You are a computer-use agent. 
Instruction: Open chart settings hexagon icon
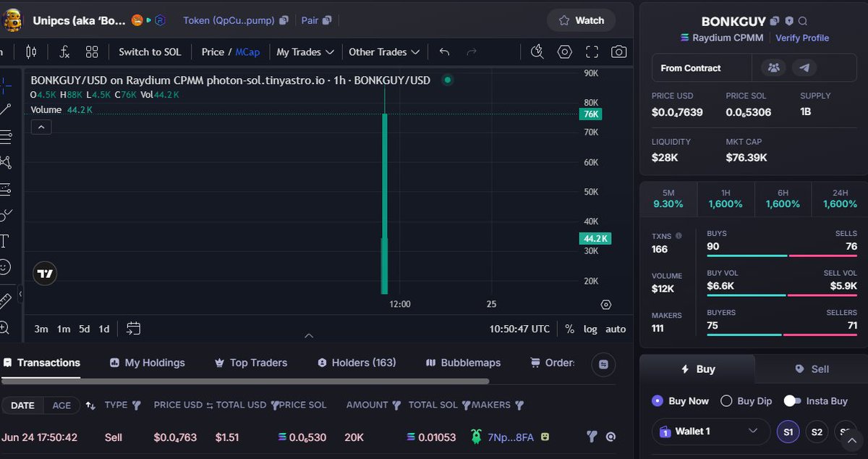tap(564, 52)
